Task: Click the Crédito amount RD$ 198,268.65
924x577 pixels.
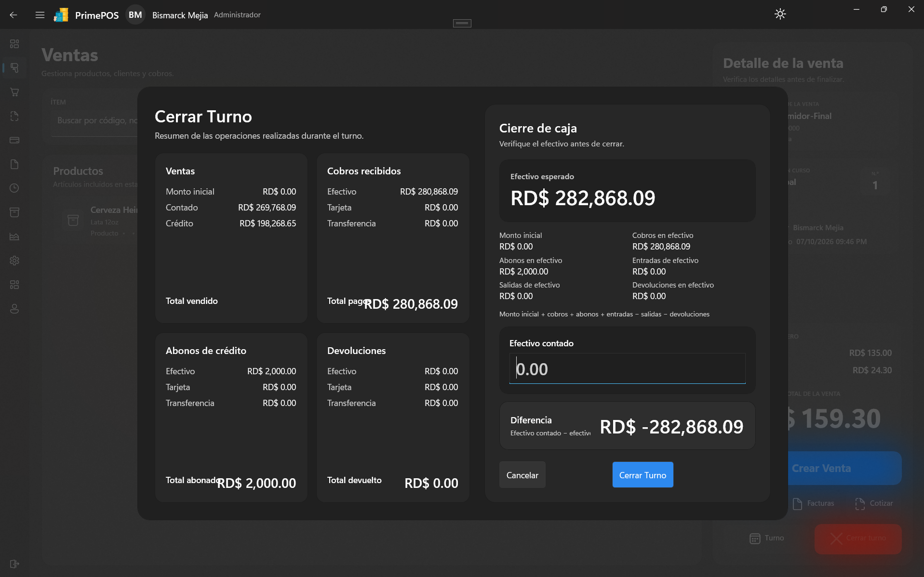Action: coord(268,223)
